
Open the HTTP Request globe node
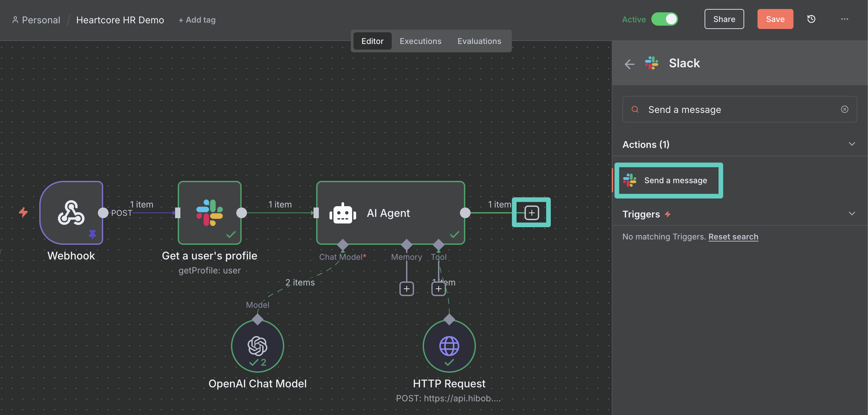click(x=449, y=345)
